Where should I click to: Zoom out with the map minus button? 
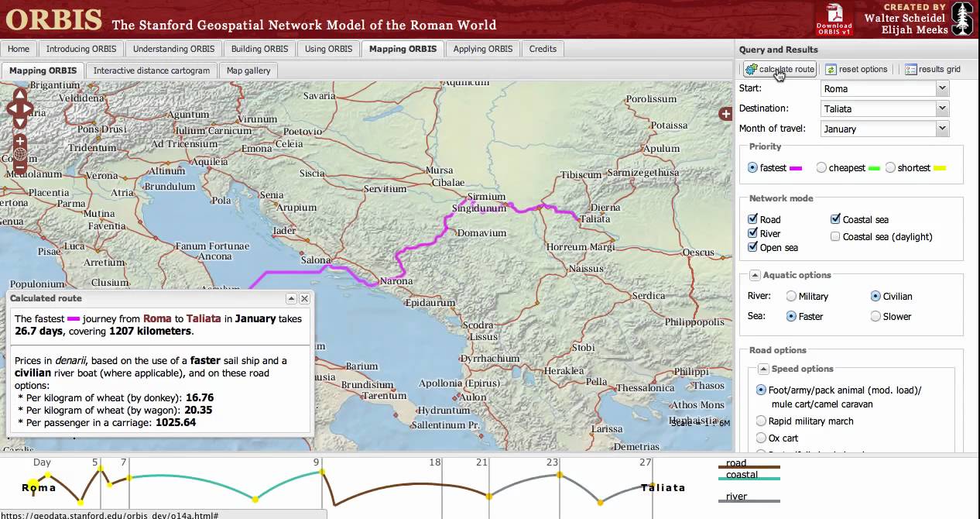(20, 167)
